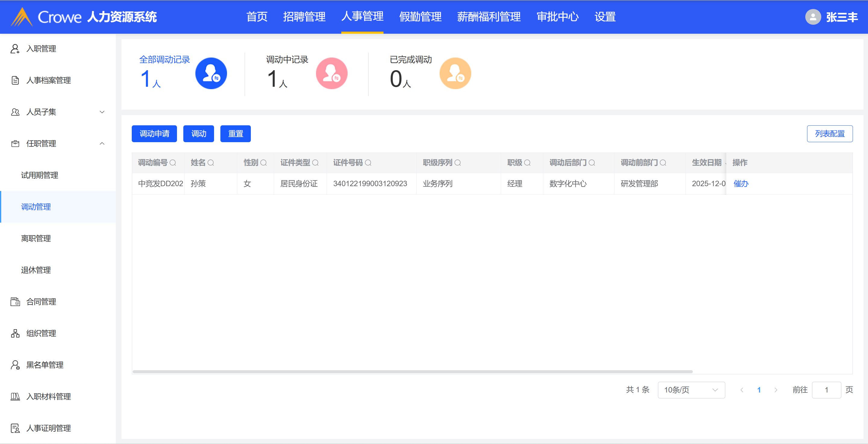Click the user avatar icon beside 张三丰
This screenshot has width=868, height=444.
pos(813,17)
